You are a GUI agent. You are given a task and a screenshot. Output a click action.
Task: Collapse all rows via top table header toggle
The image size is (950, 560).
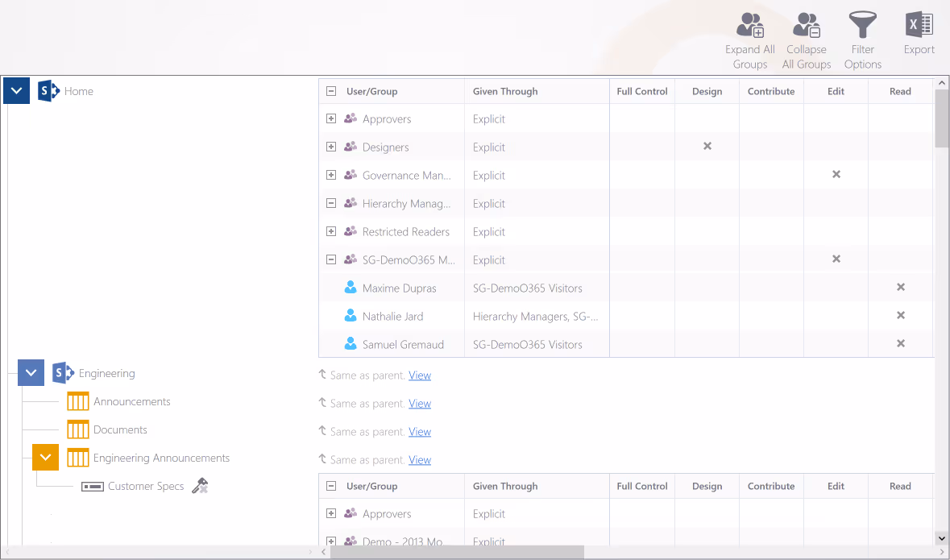pos(331,91)
